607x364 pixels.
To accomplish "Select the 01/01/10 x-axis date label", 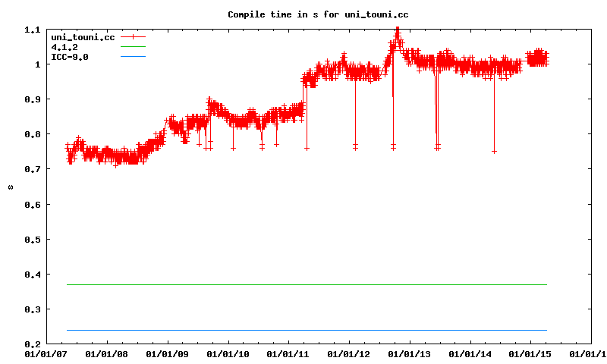I will [227, 353].
